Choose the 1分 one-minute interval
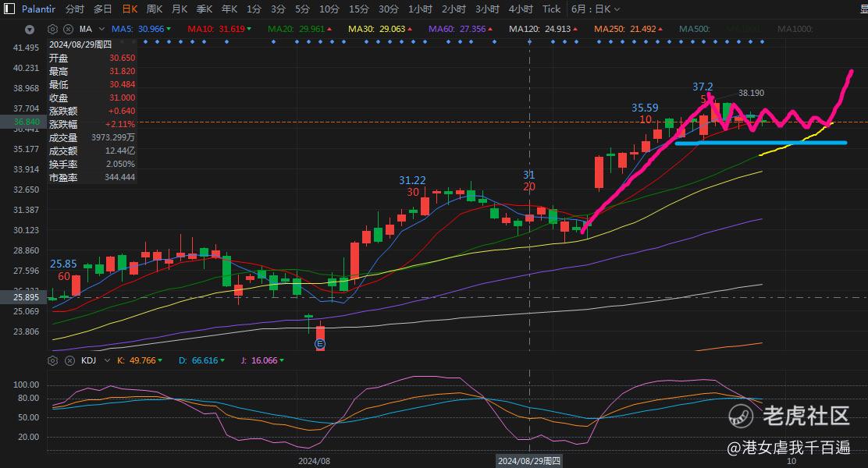The width and height of the screenshot is (868, 468). point(254,9)
